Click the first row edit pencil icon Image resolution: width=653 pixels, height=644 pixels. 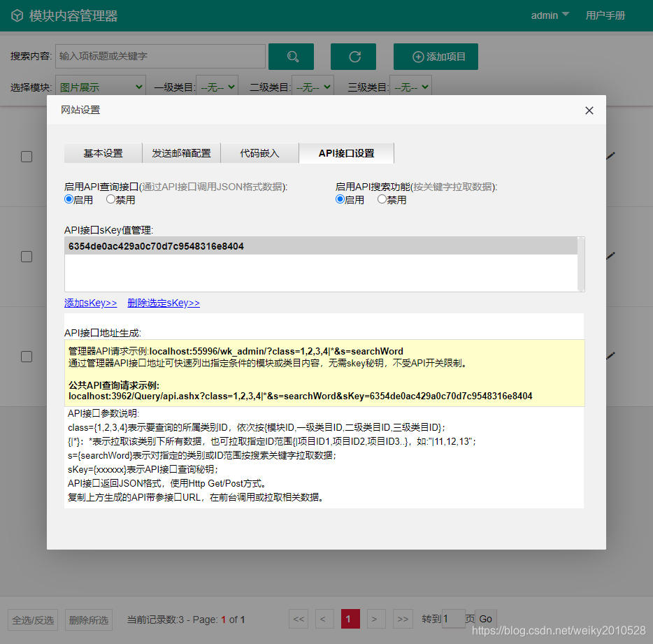click(x=610, y=156)
